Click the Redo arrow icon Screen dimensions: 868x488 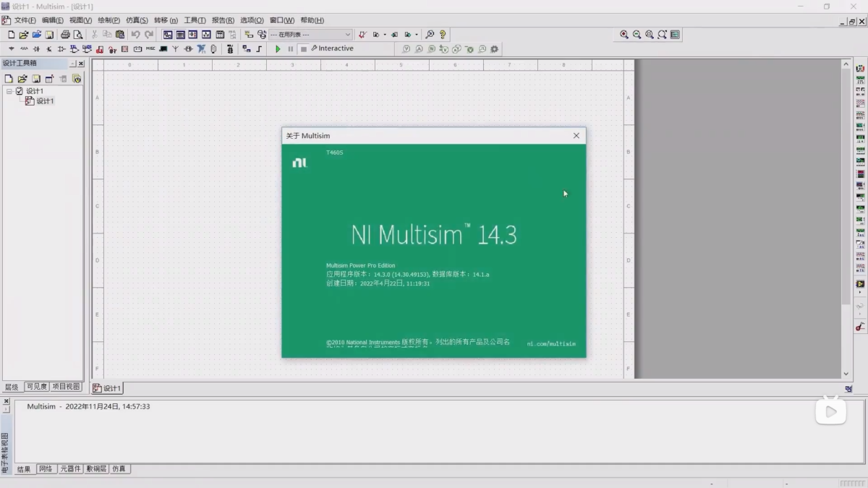point(149,35)
